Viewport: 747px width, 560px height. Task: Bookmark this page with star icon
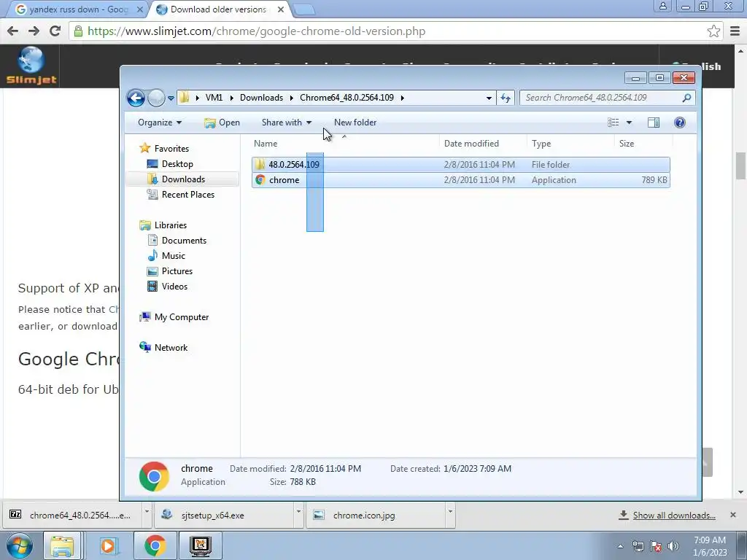coord(713,31)
